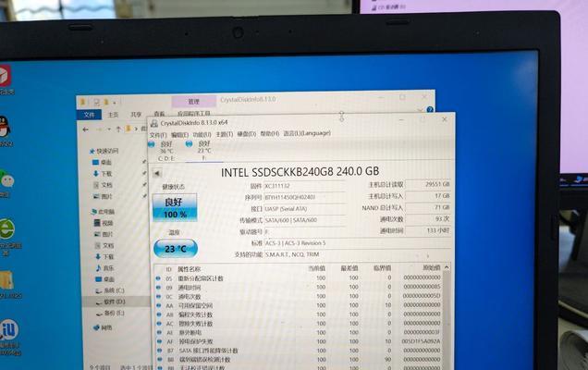Click the interface field UASP (Serial ATA)

[x=304, y=209]
